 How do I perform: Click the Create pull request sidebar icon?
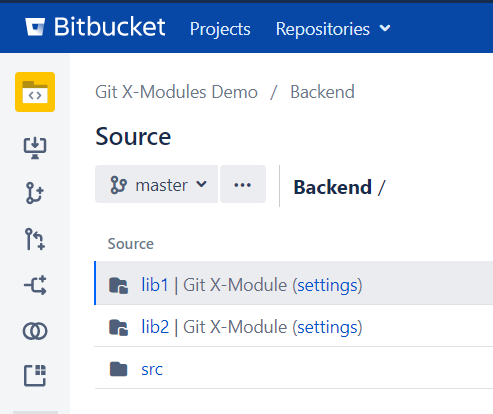click(35, 239)
